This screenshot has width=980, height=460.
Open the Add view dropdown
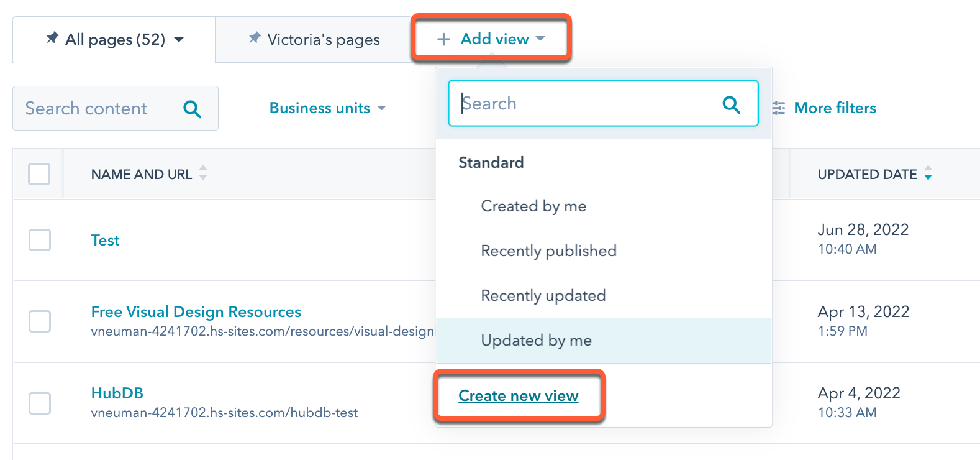[491, 39]
